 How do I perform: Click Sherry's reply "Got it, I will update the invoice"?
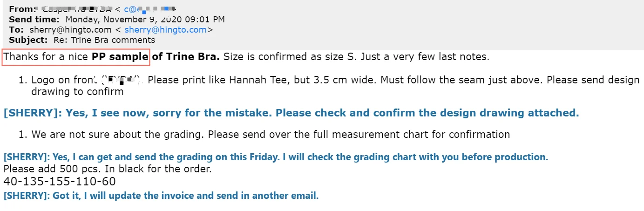[x=161, y=196]
